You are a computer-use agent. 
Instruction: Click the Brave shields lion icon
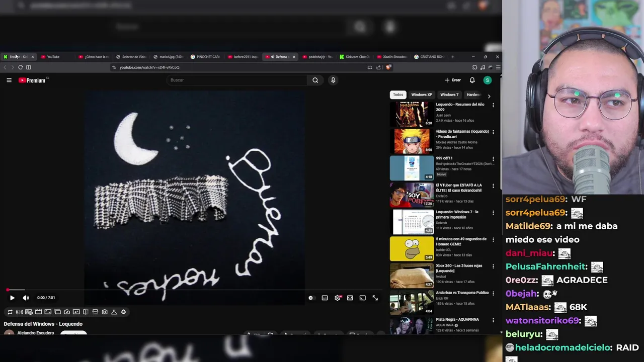(x=388, y=67)
